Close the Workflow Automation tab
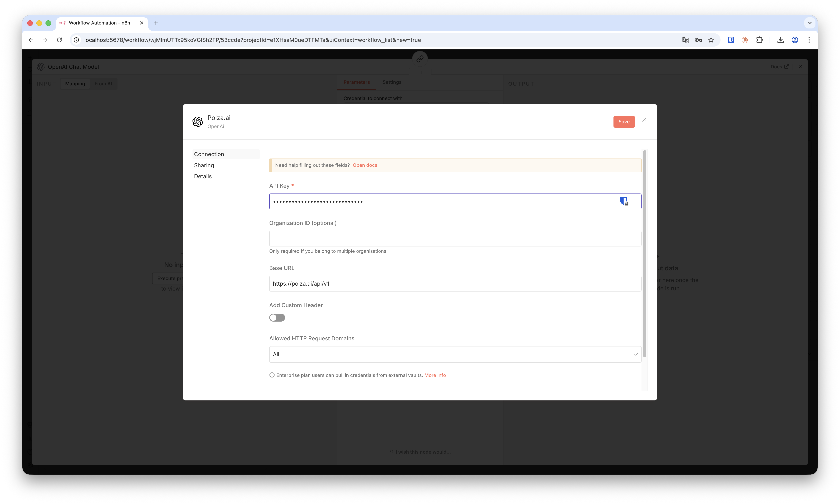 [x=141, y=23]
